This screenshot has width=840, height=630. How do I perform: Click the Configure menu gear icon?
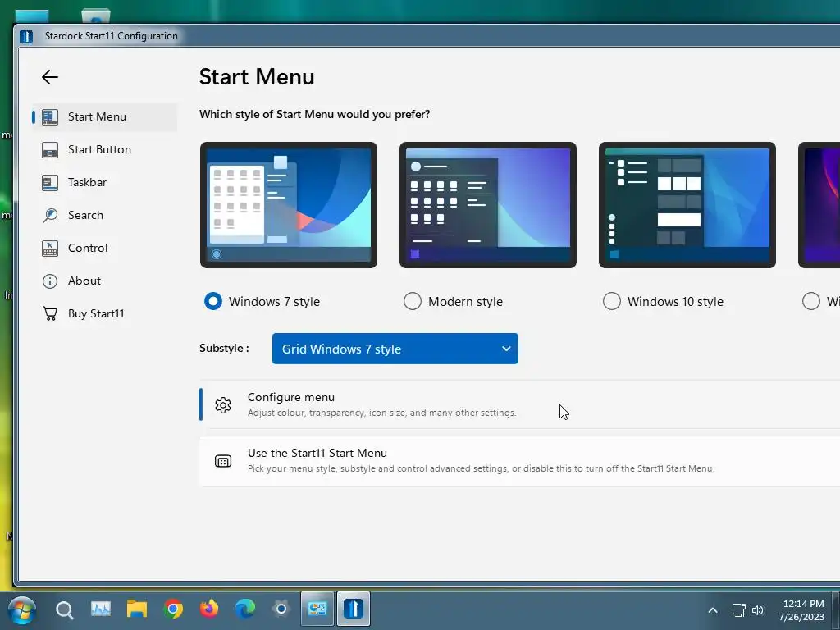click(223, 405)
